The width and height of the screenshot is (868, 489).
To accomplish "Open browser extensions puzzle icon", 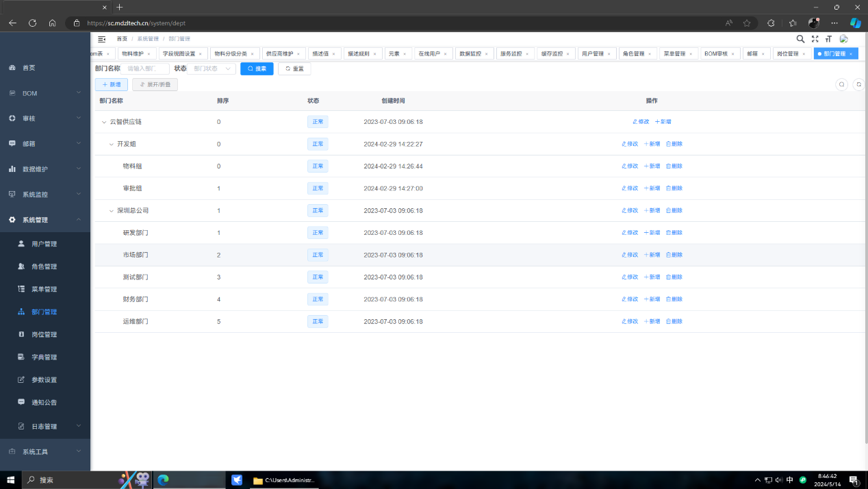I will 771,23.
